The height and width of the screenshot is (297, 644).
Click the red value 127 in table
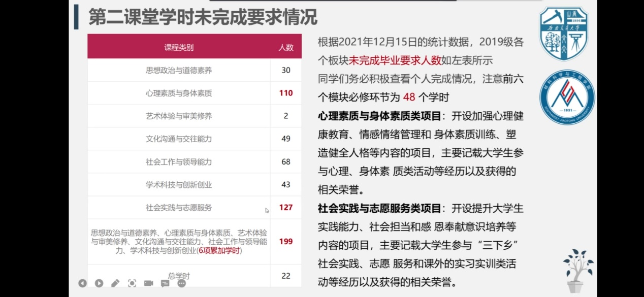point(286,207)
